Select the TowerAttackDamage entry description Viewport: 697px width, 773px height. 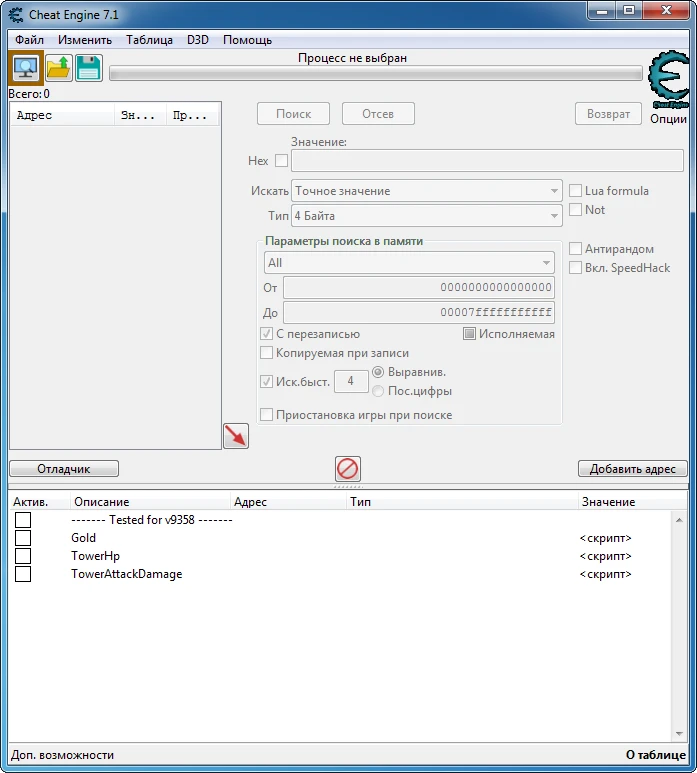pyautogui.click(x=127, y=574)
